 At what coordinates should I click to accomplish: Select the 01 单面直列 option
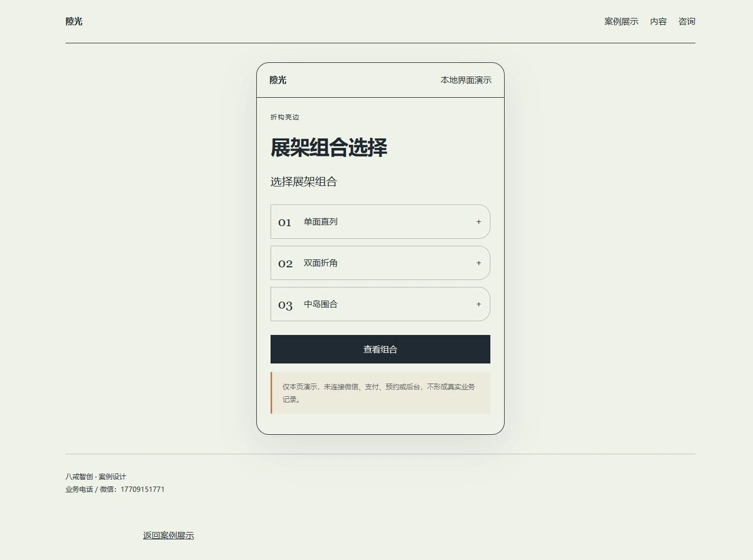pos(380,222)
